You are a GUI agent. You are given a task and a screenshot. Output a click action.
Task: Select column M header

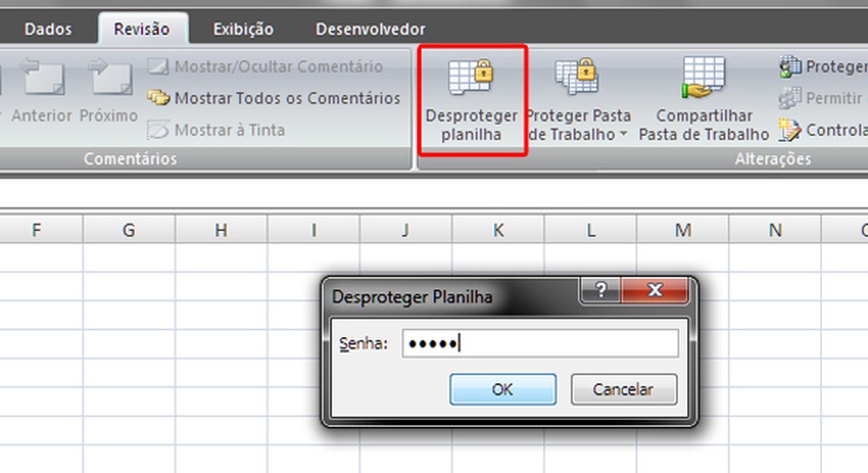[x=683, y=229]
